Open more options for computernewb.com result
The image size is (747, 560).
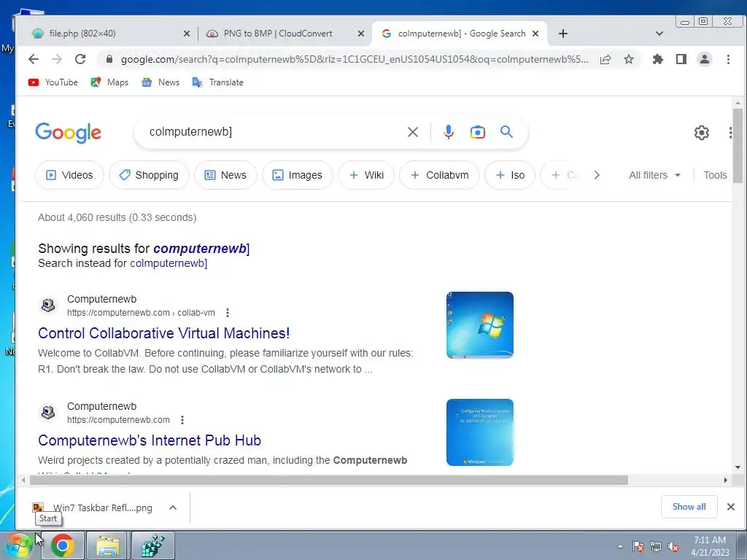coord(182,420)
